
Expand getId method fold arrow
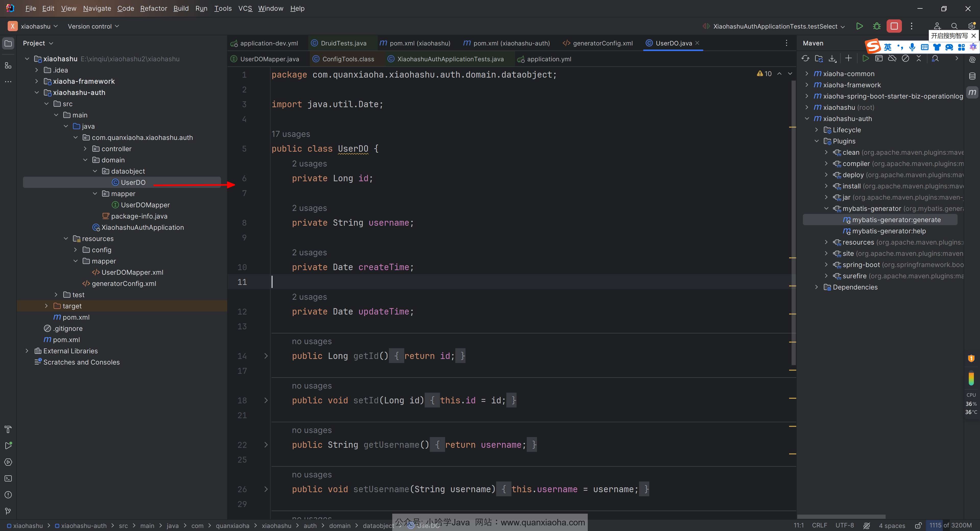tap(266, 356)
